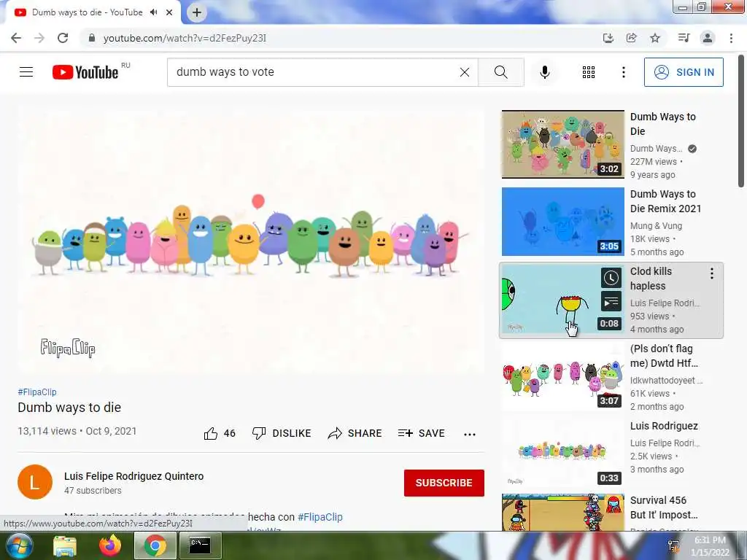Open Chrome three-dot menu
This screenshot has height=560, width=747.
pyautogui.click(x=731, y=38)
